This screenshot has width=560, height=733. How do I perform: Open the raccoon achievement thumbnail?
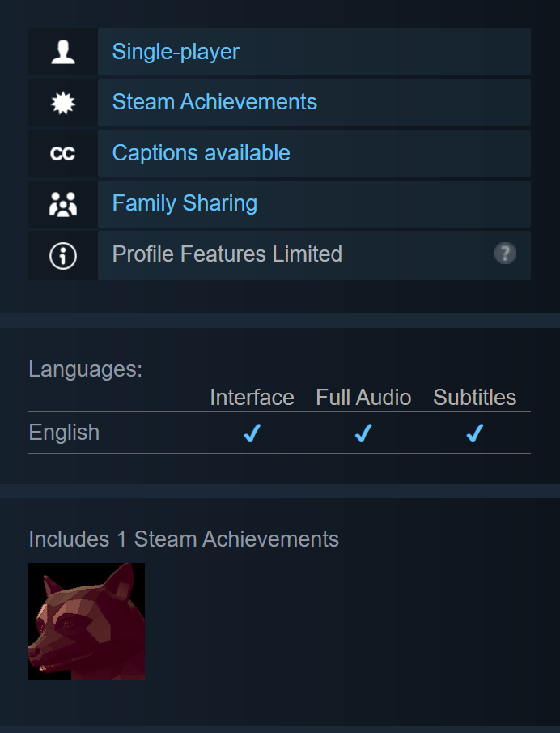(87, 621)
